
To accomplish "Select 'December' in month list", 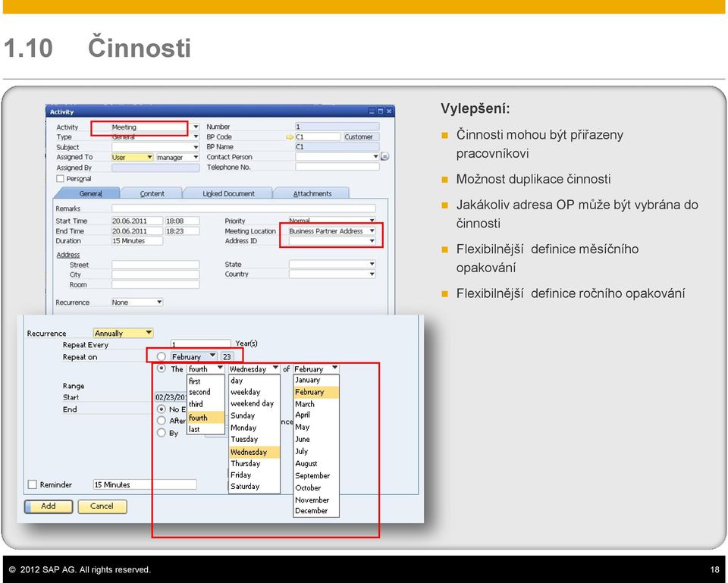I will pyautogui.click(x=316, y=510).
